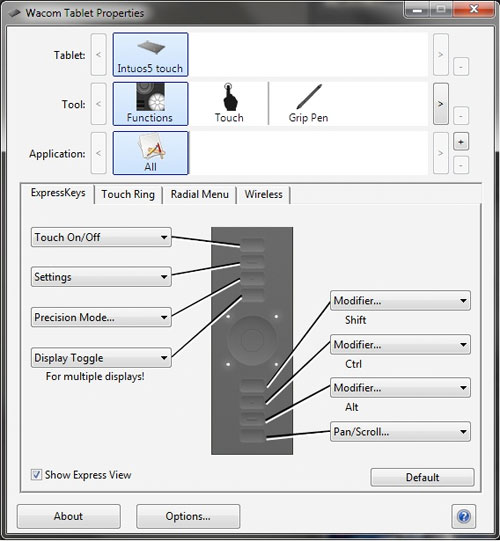Click the Wacom icon in title bar
Viewport: 500px width, 541px height.
[x=14, y=13]
